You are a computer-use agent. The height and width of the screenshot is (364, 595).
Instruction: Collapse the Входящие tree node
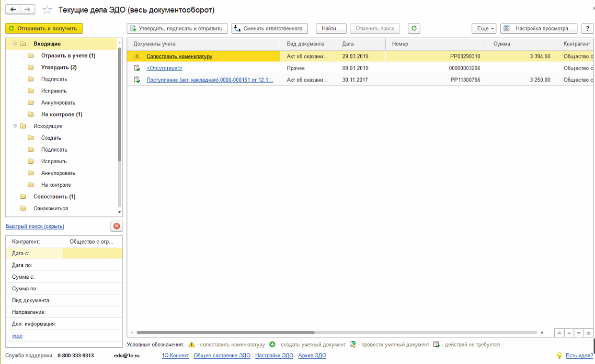pos(15,44)
